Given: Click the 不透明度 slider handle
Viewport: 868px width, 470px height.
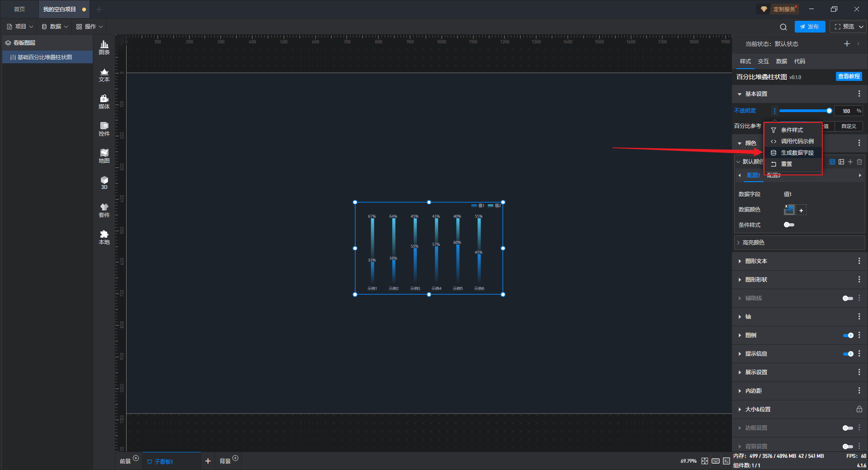Looking at the screenshot, I should (x=829, y=111).
